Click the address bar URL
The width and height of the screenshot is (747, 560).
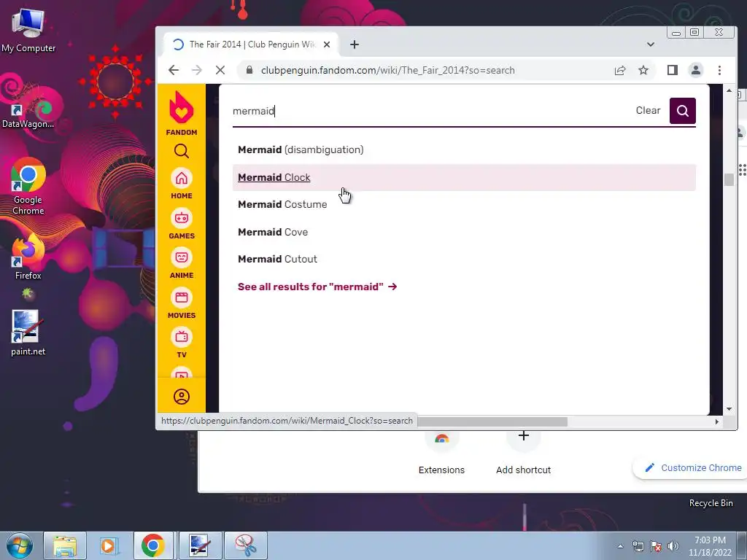coord(388,71)
